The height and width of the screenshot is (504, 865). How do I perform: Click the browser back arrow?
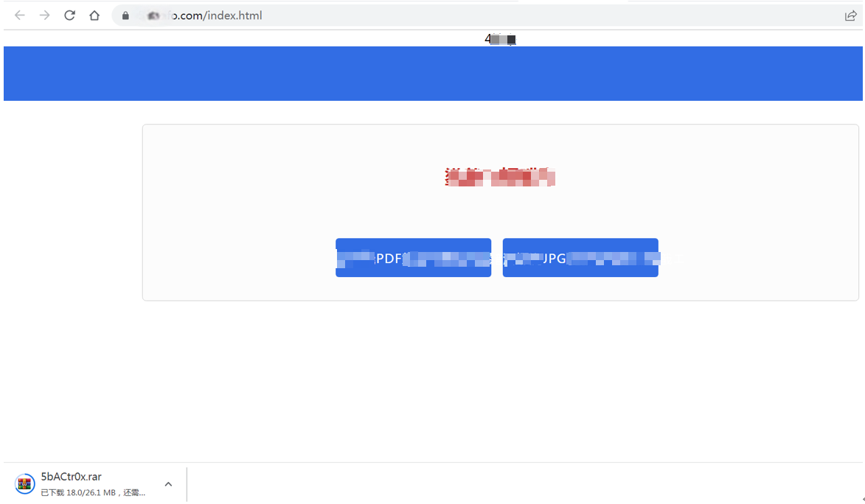point(20,15)
